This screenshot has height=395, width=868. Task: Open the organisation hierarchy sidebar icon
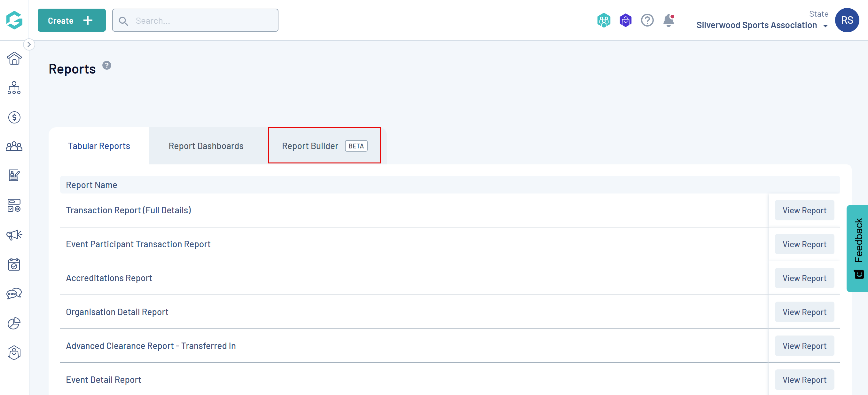[14, 88]
